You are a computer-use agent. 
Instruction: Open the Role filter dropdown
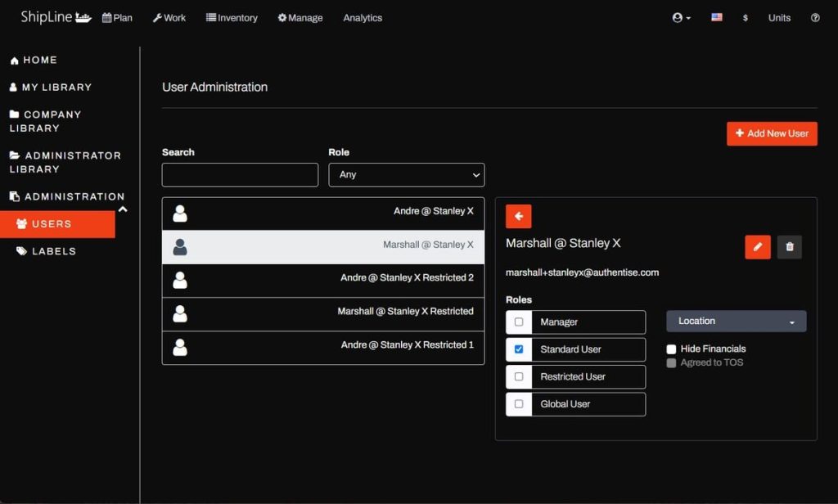point(406,174)
